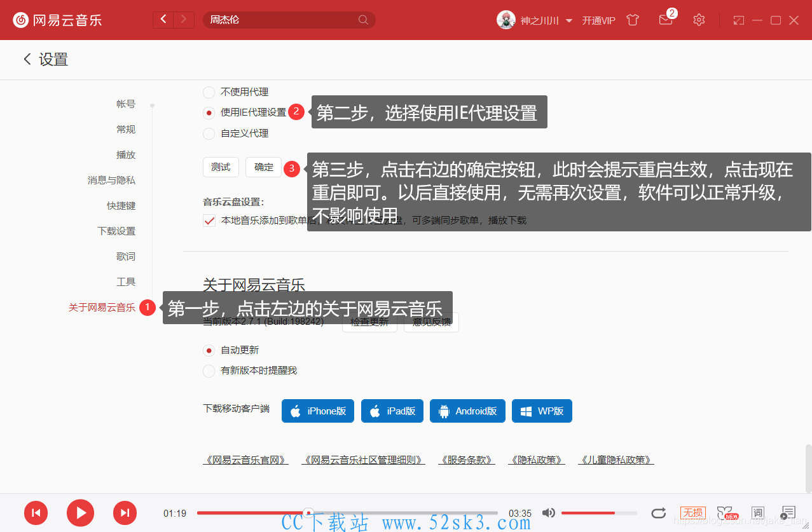The width and height of the screenshot is (812, 532).
Task: Skip to the next track
Action: 125,513
